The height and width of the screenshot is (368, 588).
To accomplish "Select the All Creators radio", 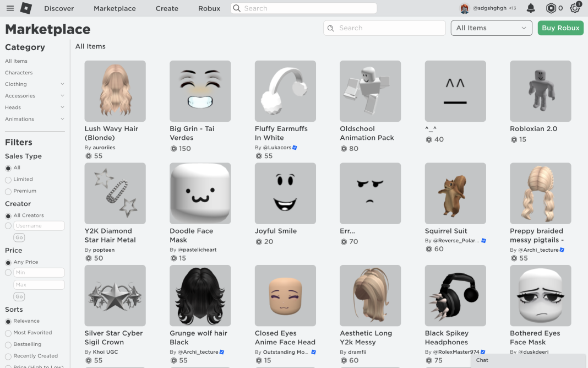I will (x=8, y=216).
